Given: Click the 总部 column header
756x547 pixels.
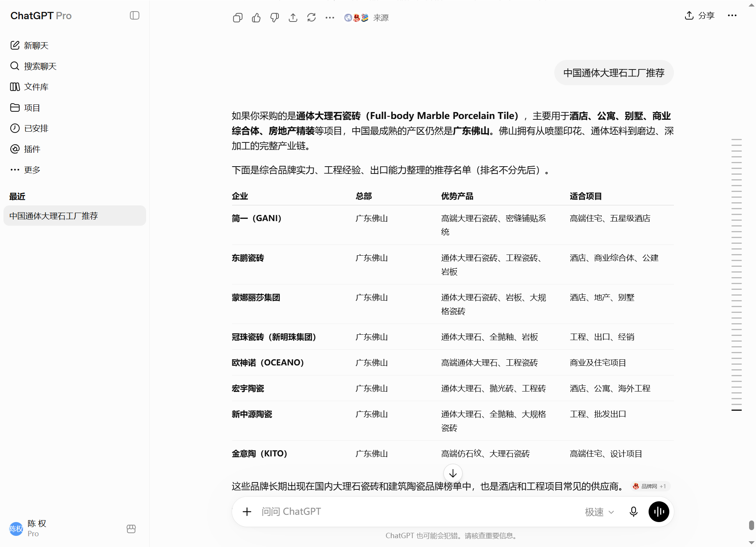Looking at the screenshot, I should point(364,196).
